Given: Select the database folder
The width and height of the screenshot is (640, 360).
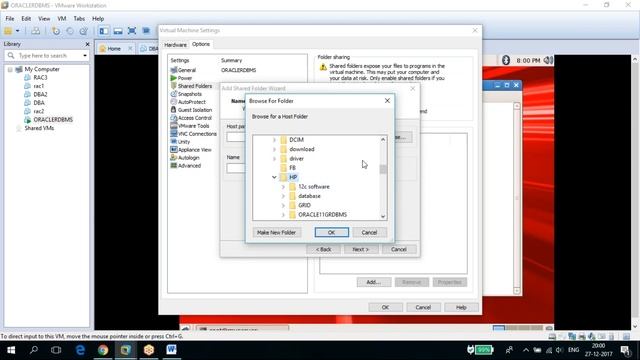Looking at the screenshot, I should [309, 196].
